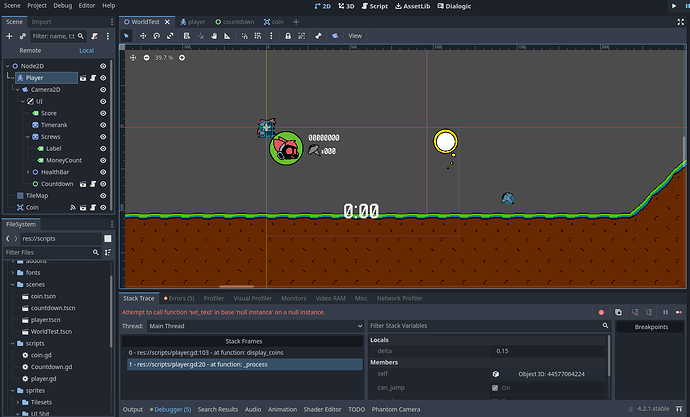Attach a script using the scroll icon
Viewport: 690px width, 417px height.
(94, 36)
